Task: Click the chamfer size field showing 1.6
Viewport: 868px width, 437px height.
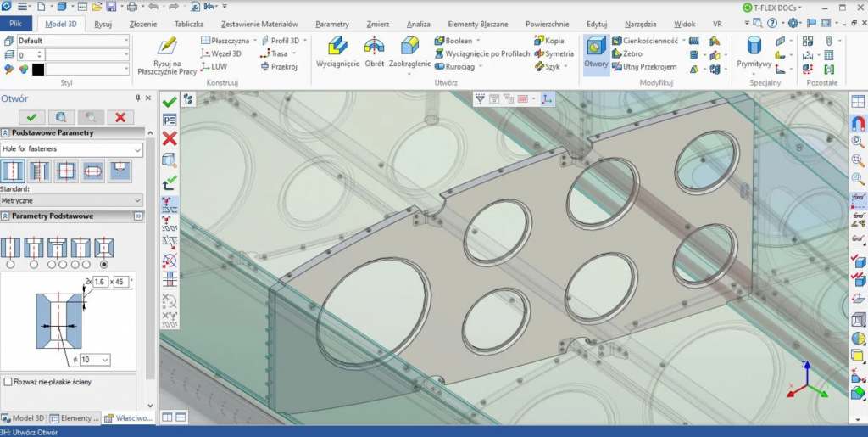Action: (102, 282)
